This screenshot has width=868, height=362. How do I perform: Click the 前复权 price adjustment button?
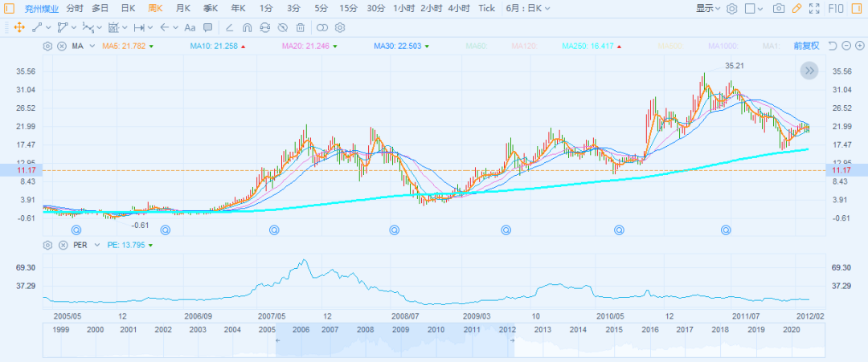pos(806,46)
